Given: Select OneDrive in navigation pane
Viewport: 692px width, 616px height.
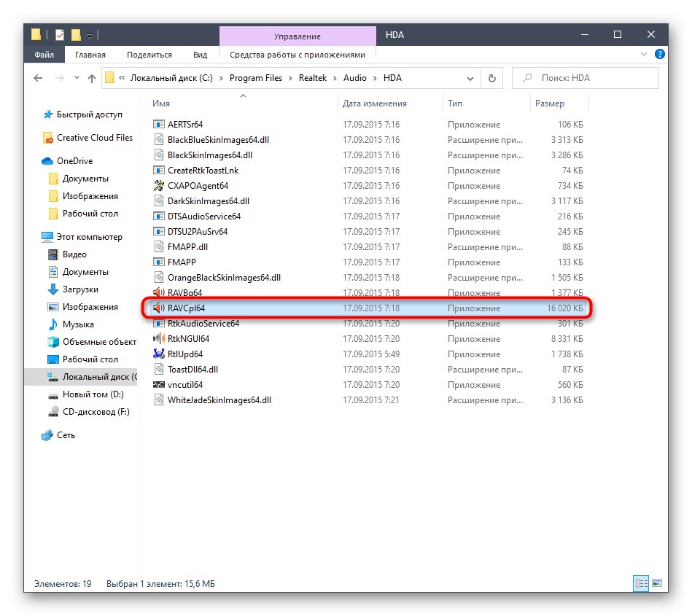Looking at the screenshot, I should (x=67, y=161).
